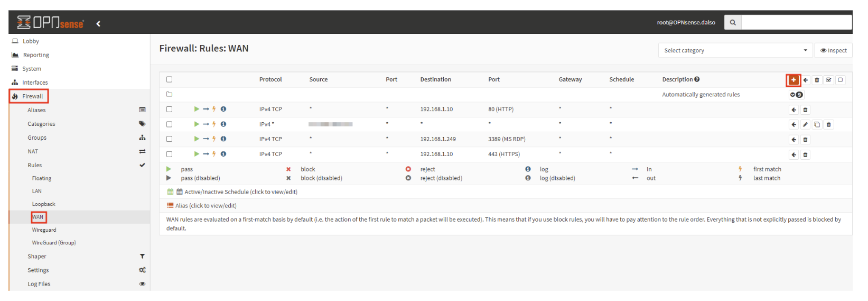Go to LAN rules
This screenshot has width=868, height=301.
pos(36,191)
